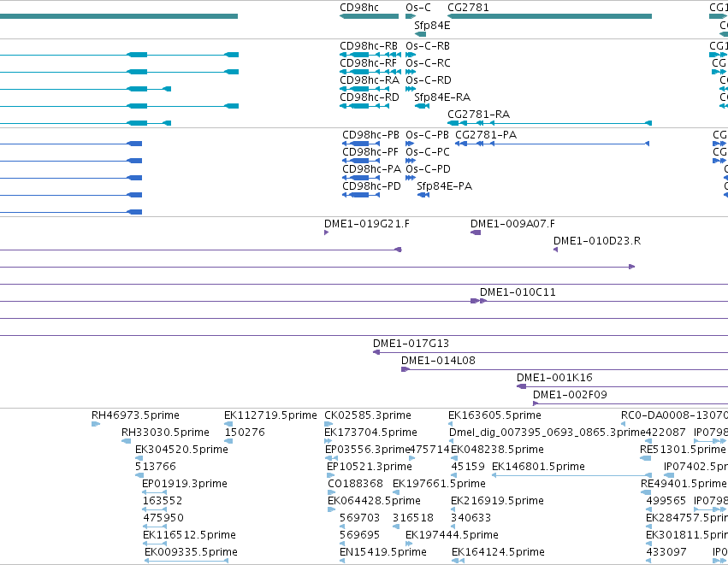Open EST EP01919.3prime
728x565 pixels.
tap(184, 485)
